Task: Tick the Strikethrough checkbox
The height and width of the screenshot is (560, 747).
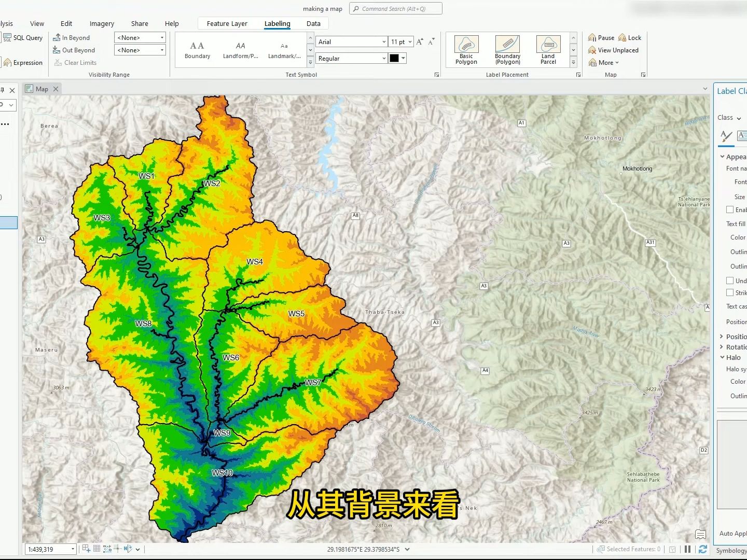Action: (730, 292)
